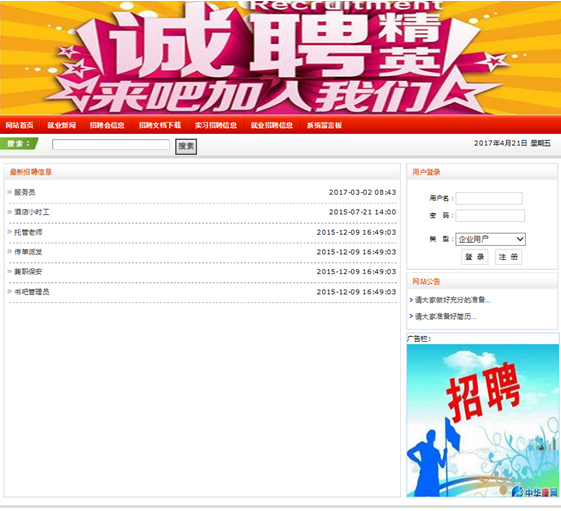This screenshot has width=561, height=511.
Task: Open the 托管老师 job listing
Action: coord(28,232)
